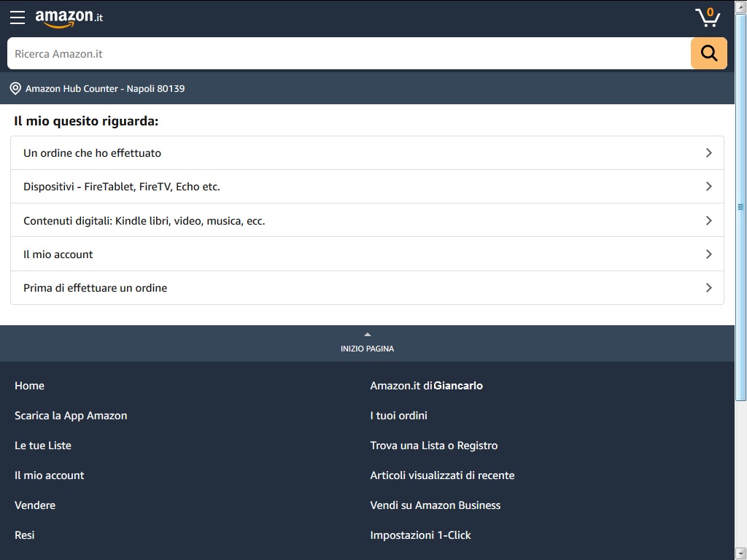Open the hamburger navigation menu
747x560 pixels.
(x=18, y=17)
